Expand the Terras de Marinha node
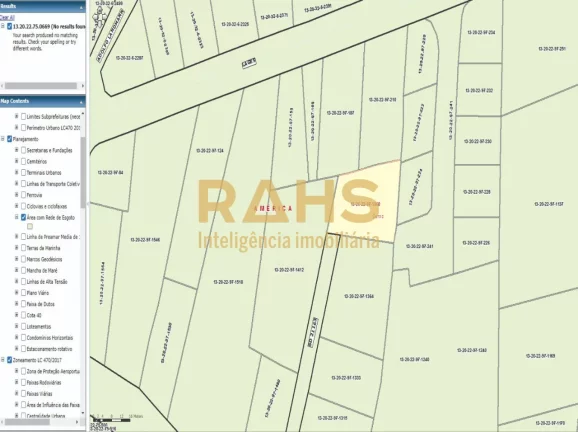This screenshot has height=432, width=578. pyautogui.click(x=17, y=248)
